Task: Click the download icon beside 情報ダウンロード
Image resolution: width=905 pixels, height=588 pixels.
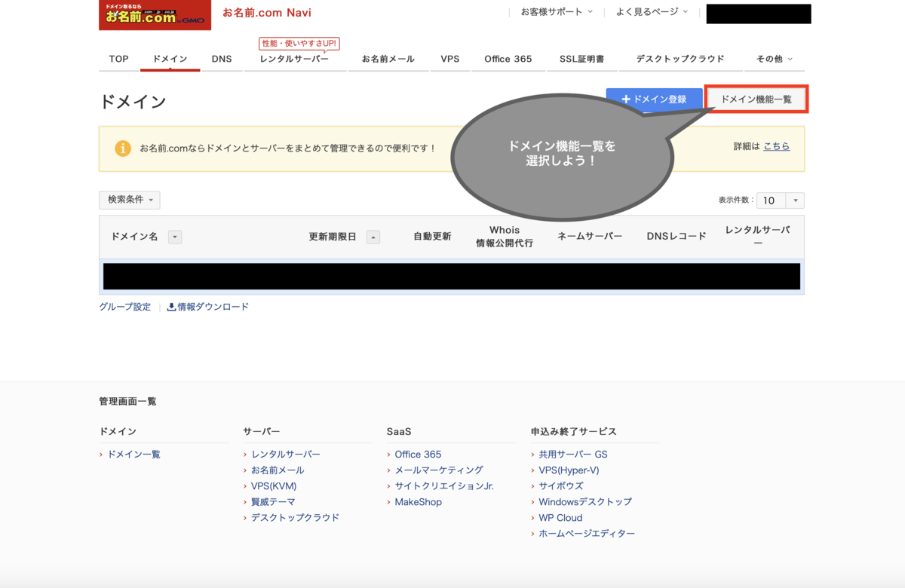Action: pos(171,307)
